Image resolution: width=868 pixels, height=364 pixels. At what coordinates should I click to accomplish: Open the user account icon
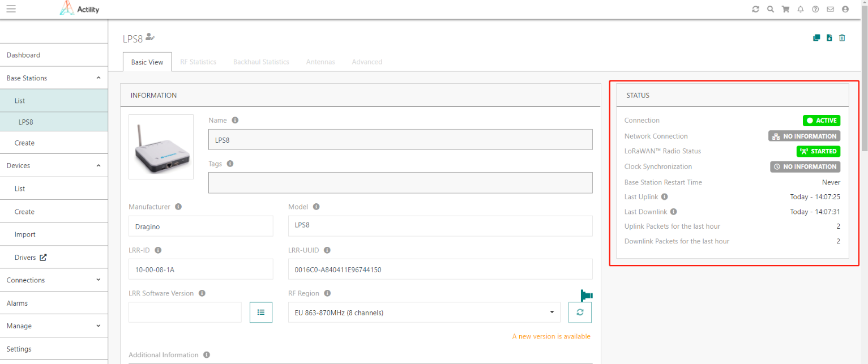845,9
